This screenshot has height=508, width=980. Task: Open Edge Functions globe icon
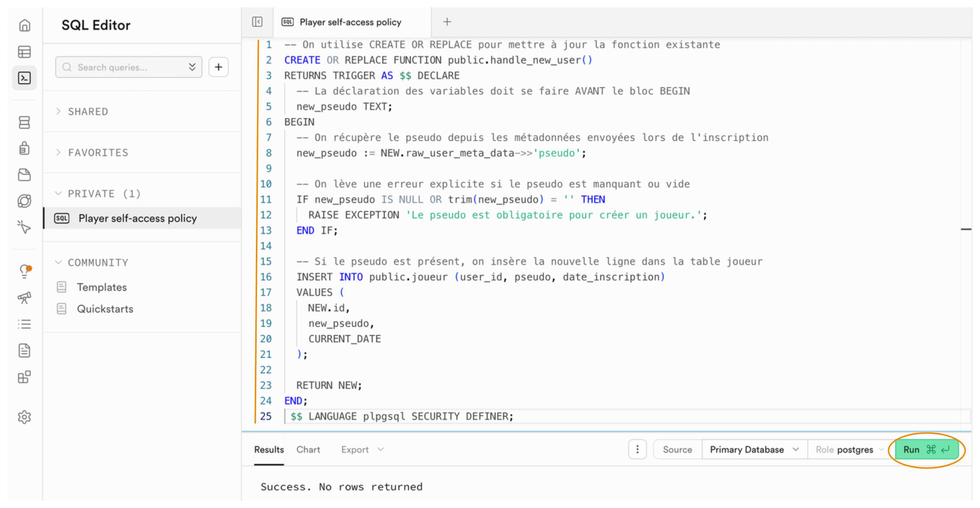(x=25, y=201)
